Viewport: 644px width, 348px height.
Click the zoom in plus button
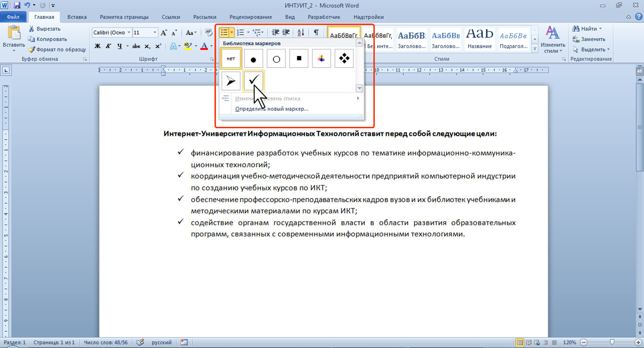coord(637,342)
